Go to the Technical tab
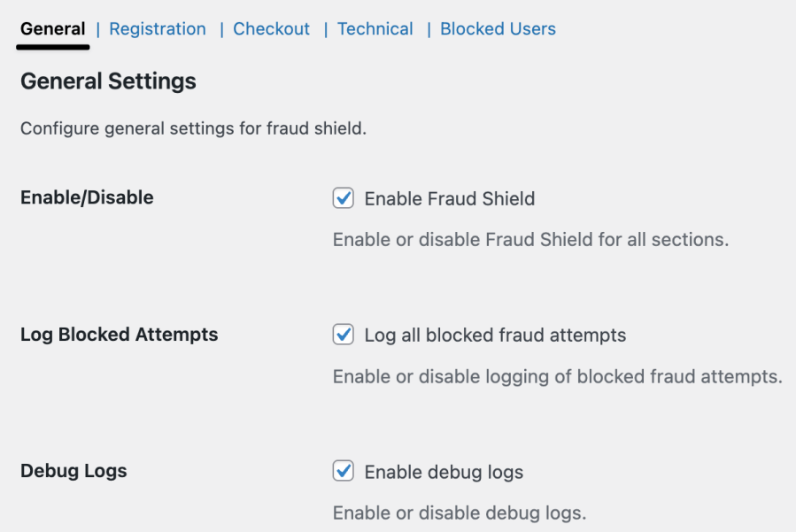The image size is (796, 532). click(375, 29)
